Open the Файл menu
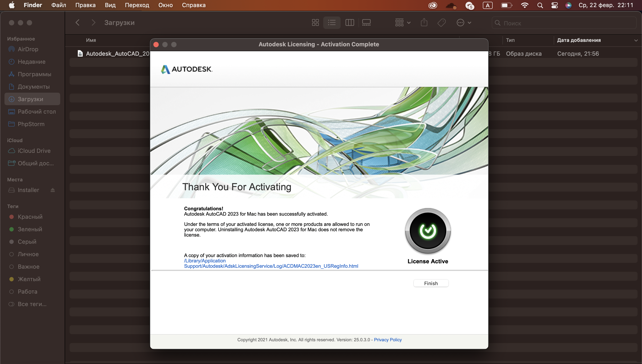642x364 pixels. tap(59, 5)
